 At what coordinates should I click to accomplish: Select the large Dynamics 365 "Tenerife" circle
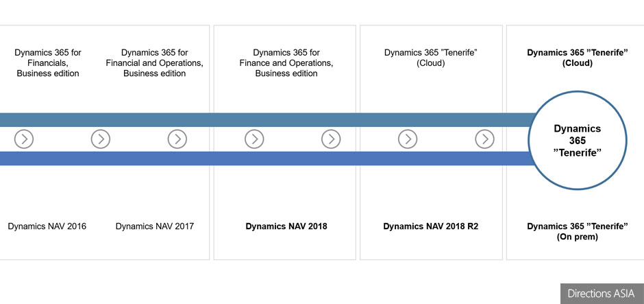click(577, 140)
